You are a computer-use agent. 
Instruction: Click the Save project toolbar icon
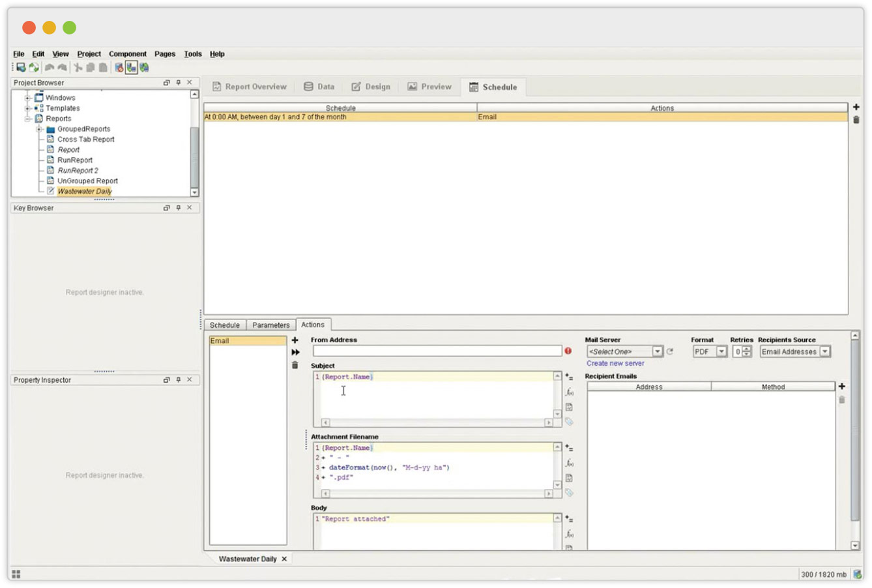[21, 67]
